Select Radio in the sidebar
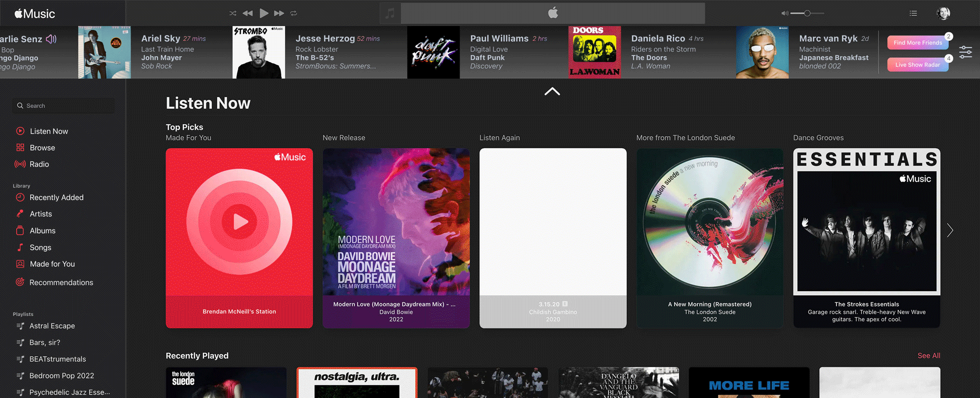The image size is (980, 398). click(39, 164)
